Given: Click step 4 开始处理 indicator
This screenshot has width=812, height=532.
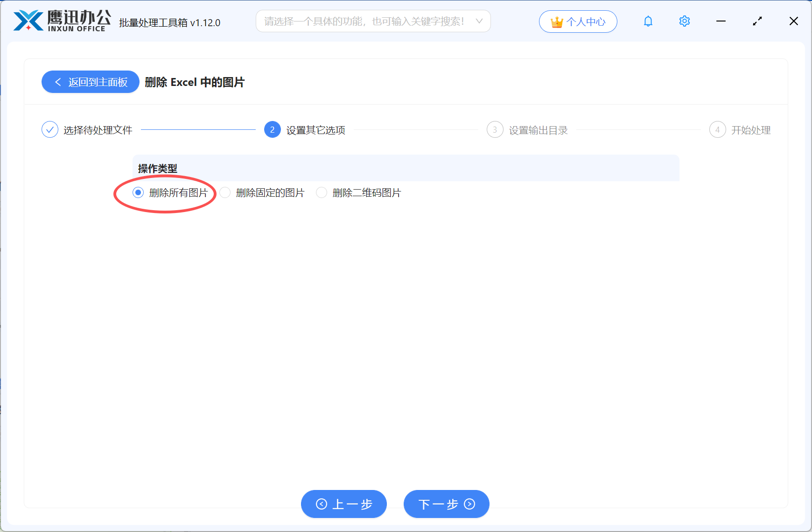Looking at the screenshot, I should (x=718, y=129).
